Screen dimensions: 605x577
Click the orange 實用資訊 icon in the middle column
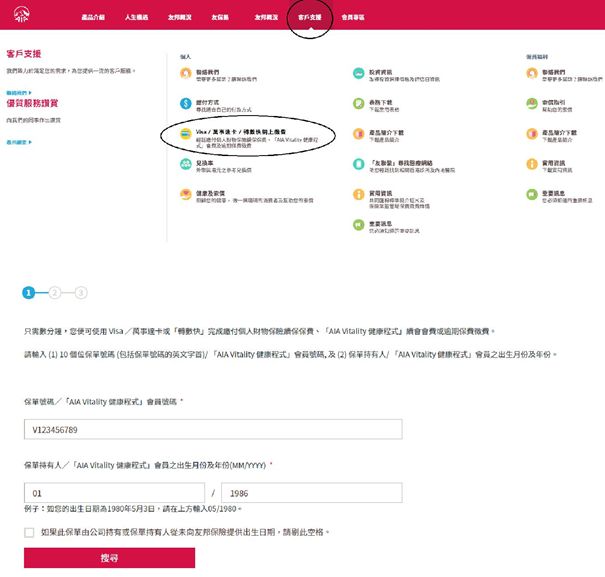[358, 194]
